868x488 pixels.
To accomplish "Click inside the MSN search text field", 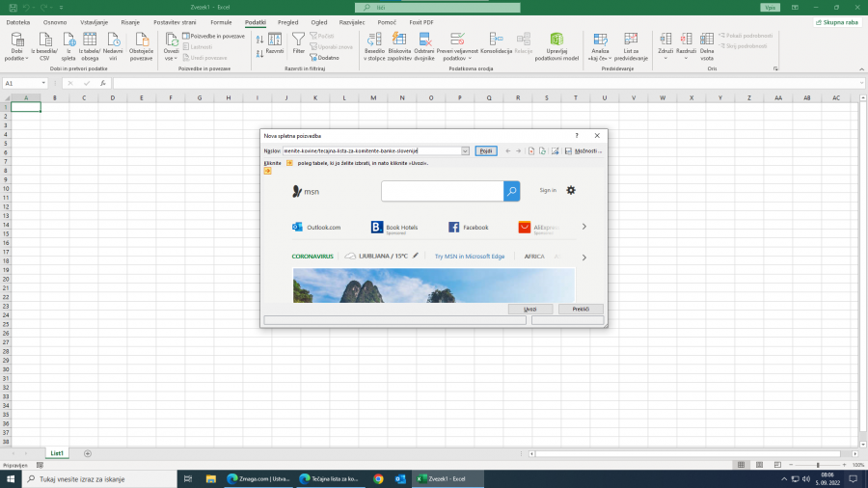I will [x=442, y=191].
